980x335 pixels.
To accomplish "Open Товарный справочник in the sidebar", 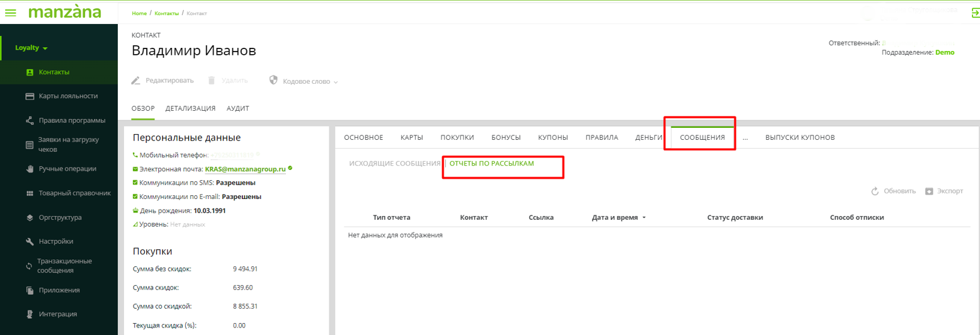I will tap(74, 193).
